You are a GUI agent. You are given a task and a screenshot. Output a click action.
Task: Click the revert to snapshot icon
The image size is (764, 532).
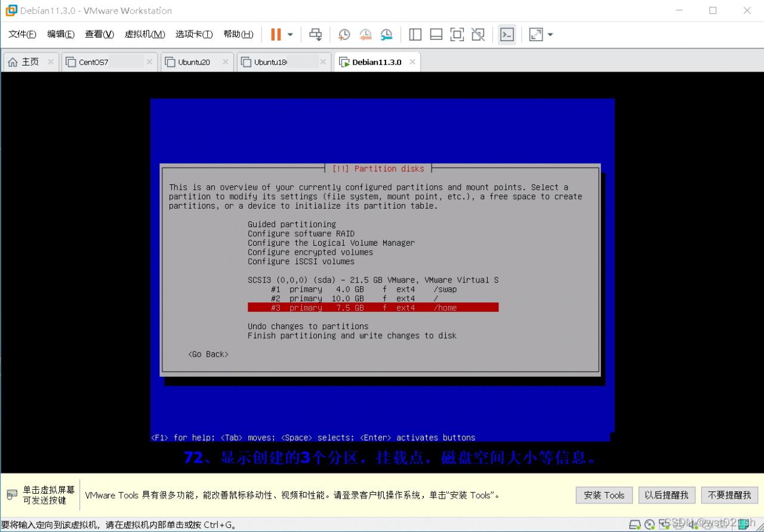point(365,35)
